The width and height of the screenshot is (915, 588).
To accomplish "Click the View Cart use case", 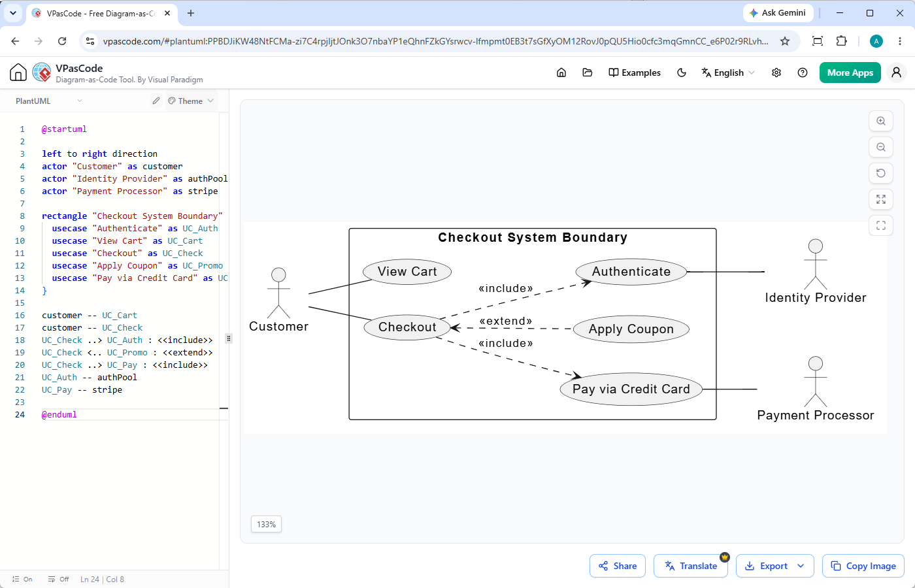I will [407, 272].
